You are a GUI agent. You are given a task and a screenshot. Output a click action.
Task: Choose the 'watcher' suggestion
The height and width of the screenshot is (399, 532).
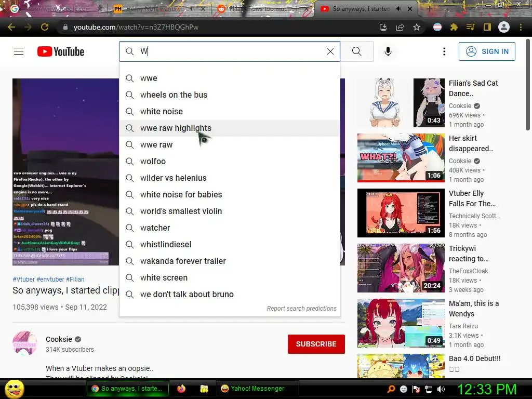229,228
